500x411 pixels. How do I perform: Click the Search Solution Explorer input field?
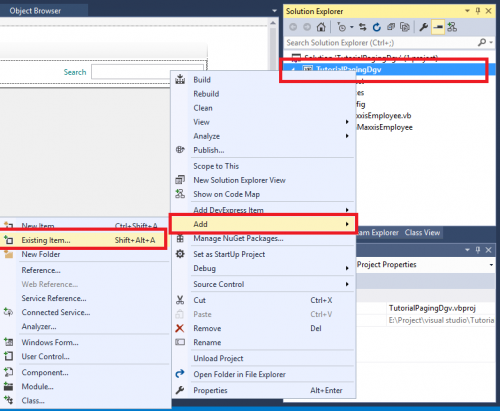click(381, 43)
